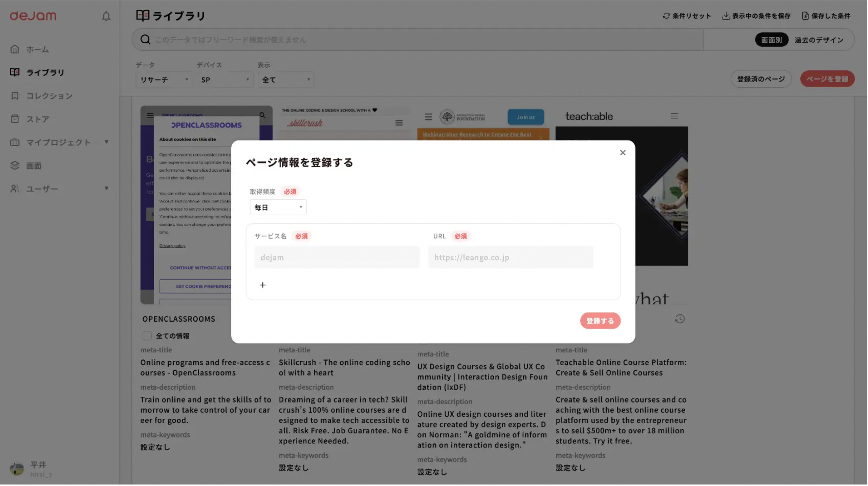The width and height of the screenshot is (868, 486).
Task: Click the 登録する button
Action: [x=600, y=321]
